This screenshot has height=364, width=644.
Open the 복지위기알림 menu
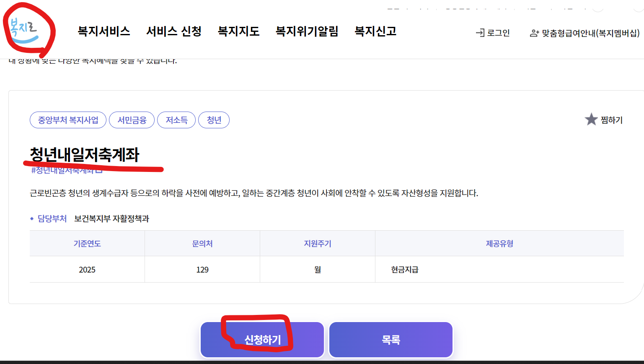pos(307,31)
